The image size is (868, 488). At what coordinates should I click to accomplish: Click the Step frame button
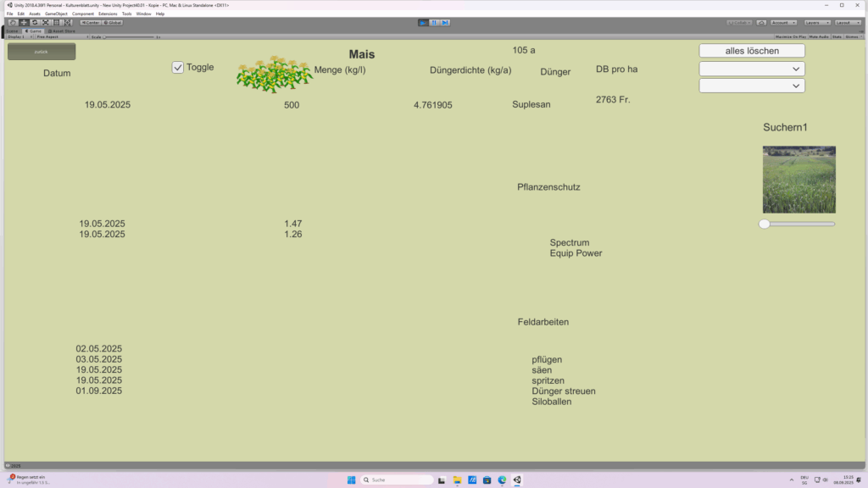(445, 22)
